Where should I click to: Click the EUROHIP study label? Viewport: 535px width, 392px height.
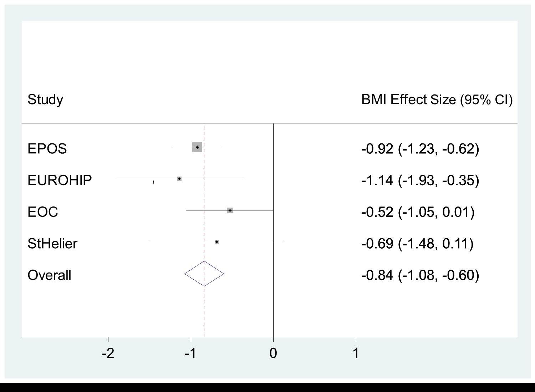pos(60,180)
